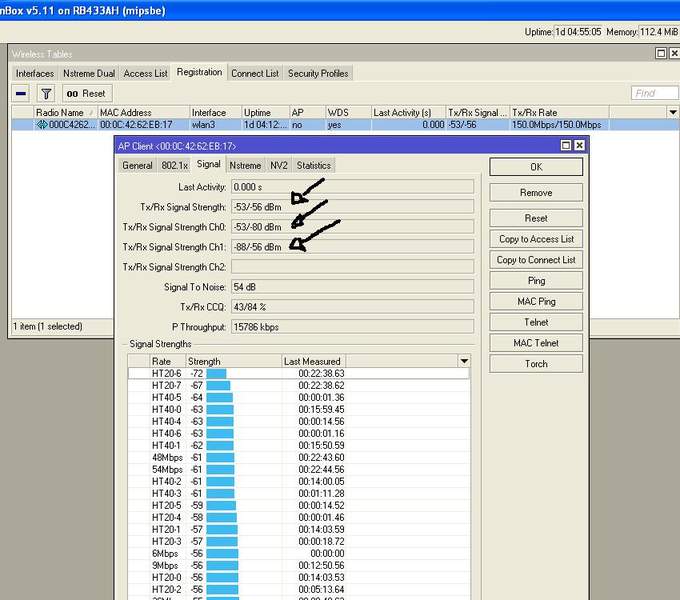The width and height of the screenshot is (680, 600).
Task: Click the OK button
Action: click(x=536, y=167)
